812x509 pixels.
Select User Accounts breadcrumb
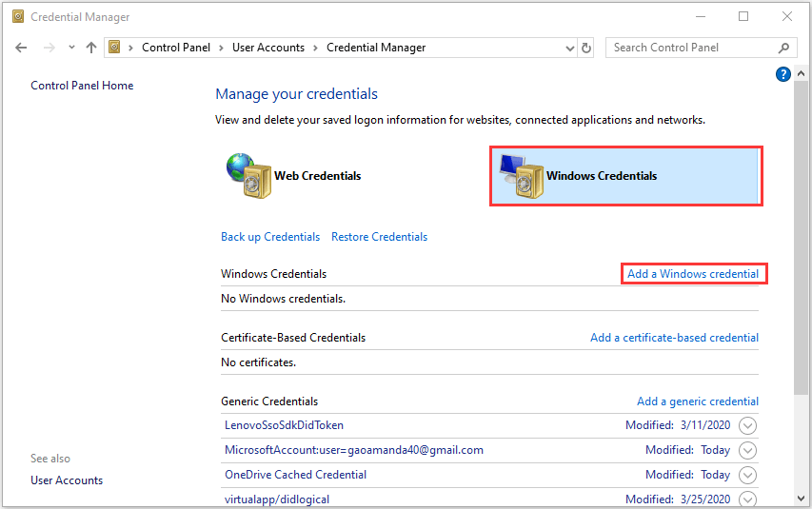tap(268, 48)
